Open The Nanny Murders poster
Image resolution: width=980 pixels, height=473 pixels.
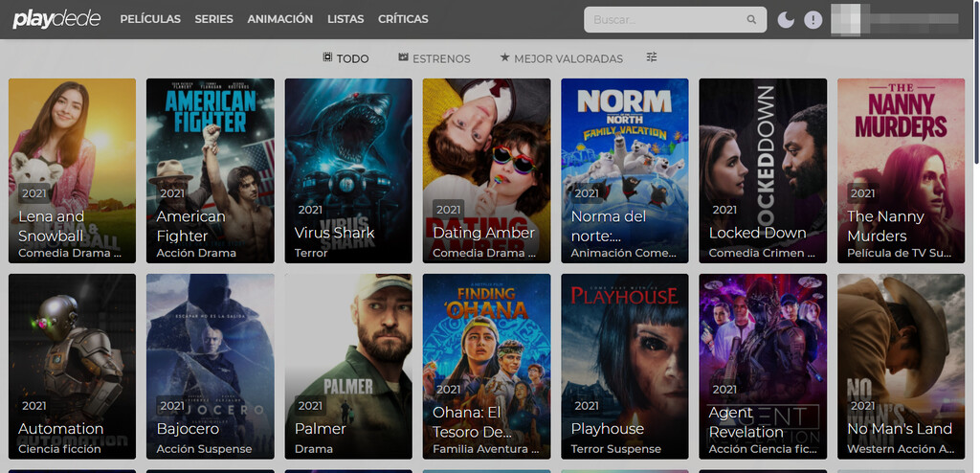click(x=901, y=170)
